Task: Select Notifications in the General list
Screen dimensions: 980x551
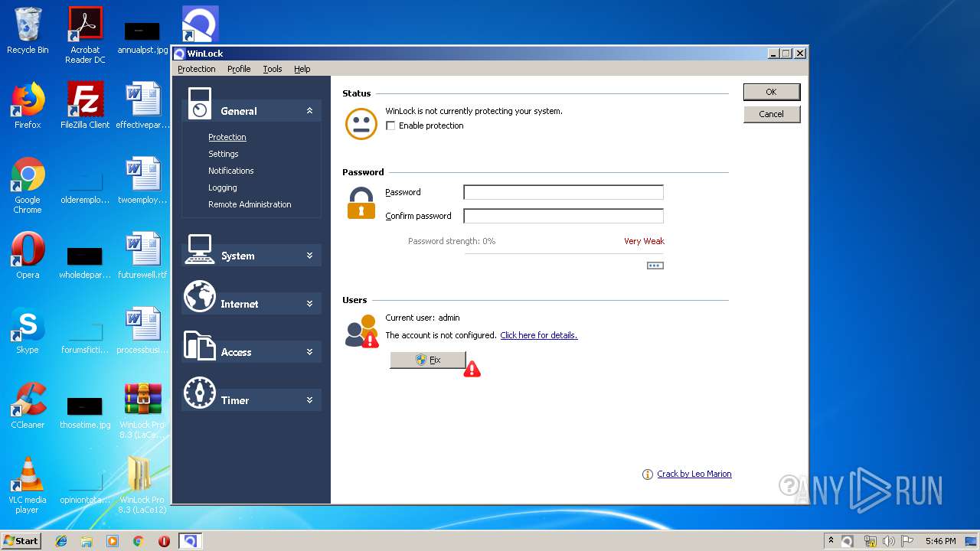Action: click(231, 171)
